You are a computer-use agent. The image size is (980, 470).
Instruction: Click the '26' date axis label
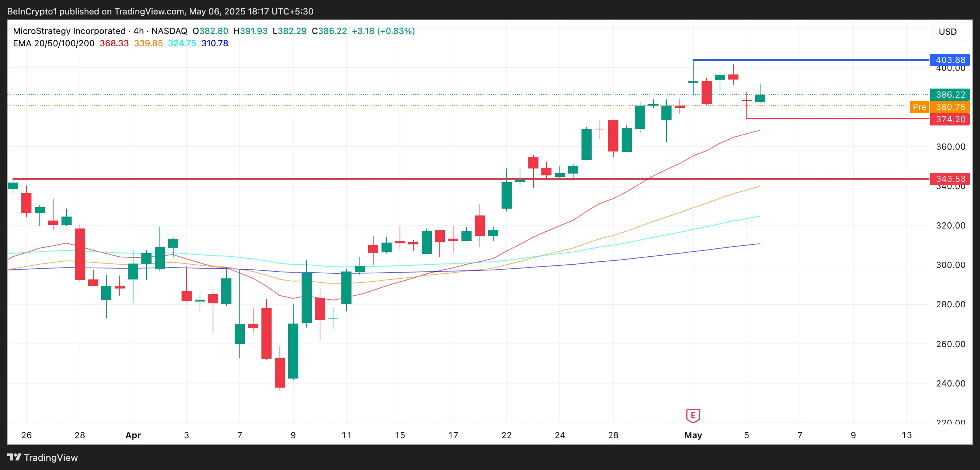tap(26, 435)
